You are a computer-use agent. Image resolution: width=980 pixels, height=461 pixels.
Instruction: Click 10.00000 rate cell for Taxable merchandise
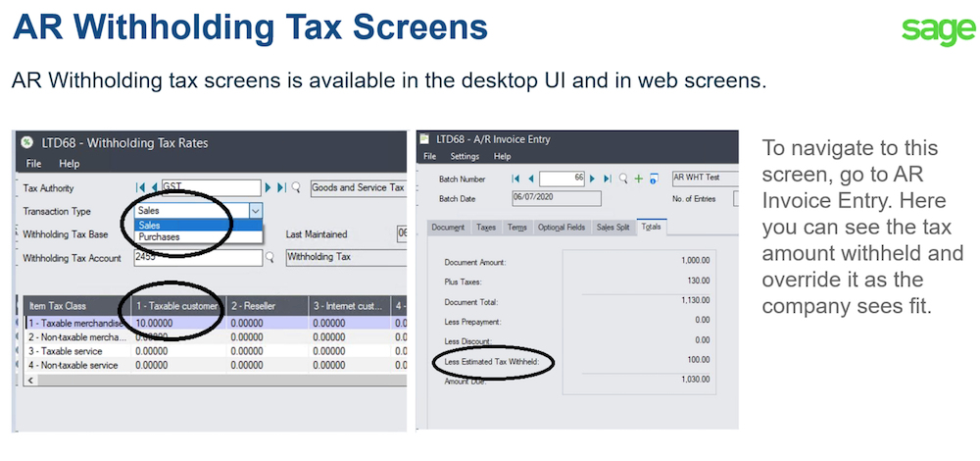(178, 324)
